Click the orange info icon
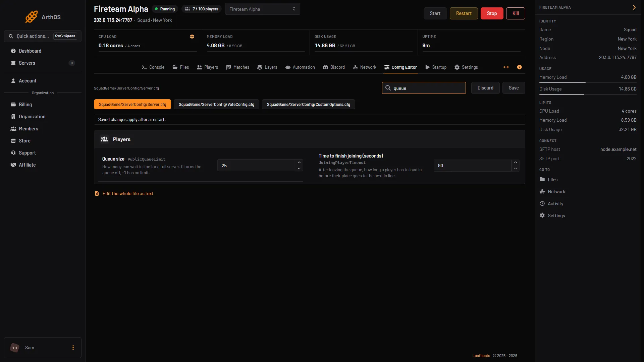 click(x=519, y=67)
